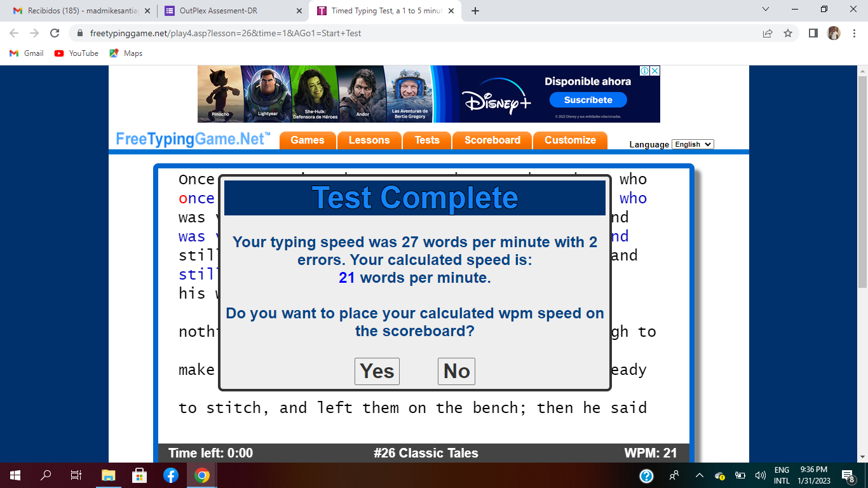Open Microsoft Store from taskbar

tap(139, 475)
